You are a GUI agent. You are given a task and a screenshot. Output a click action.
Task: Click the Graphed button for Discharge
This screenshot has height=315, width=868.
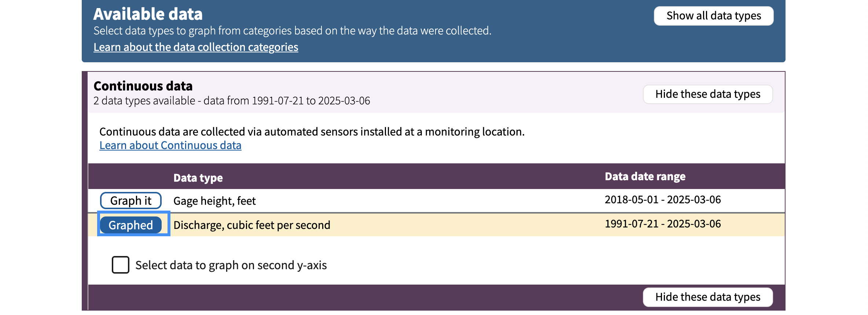tap(131, 225)
